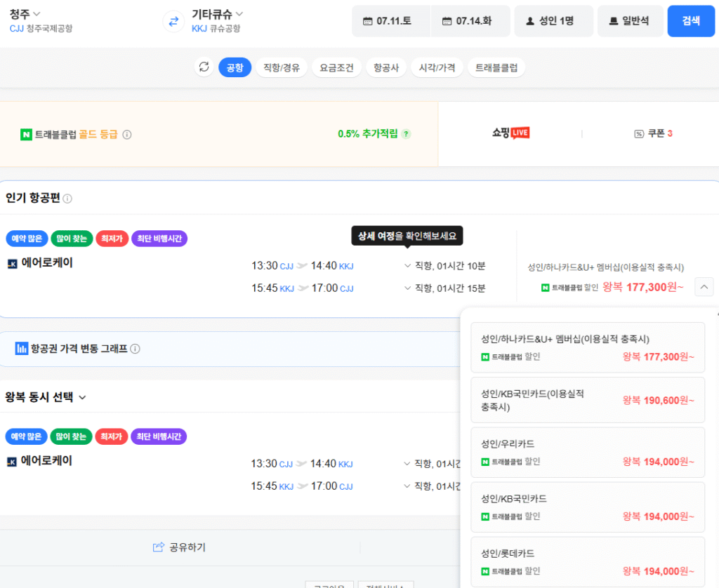This screenshot has height=588, width=719.
Task: Click 최저가 tag in lower flight card
Action: pos(112,436)
